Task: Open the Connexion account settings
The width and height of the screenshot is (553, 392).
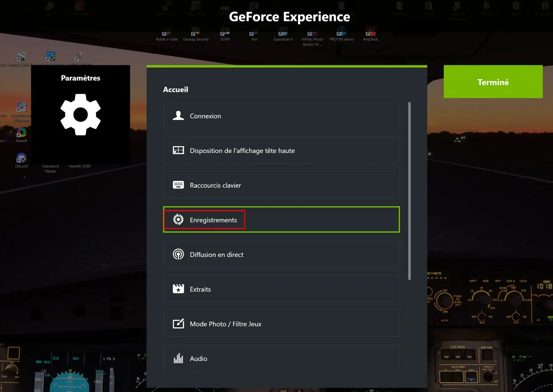Action: click(282, 116)
